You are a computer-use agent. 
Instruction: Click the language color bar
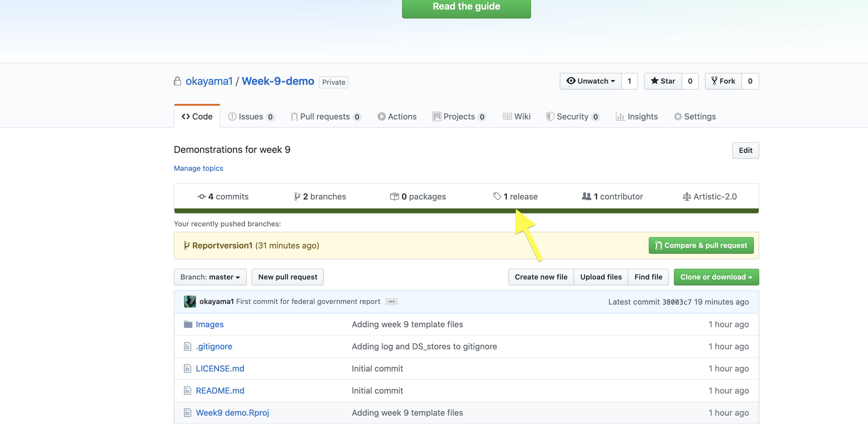(337, 211)
